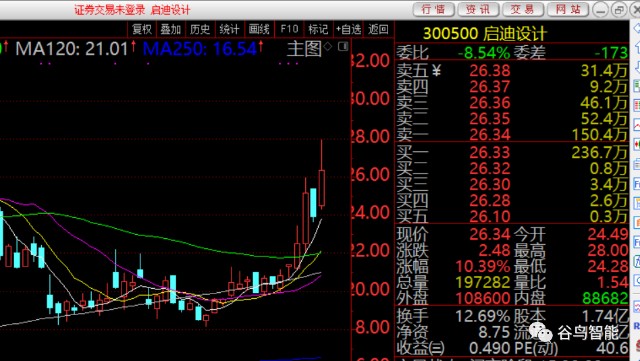Select 叠加 overlay in chart toolbar

tap(171, 29)
